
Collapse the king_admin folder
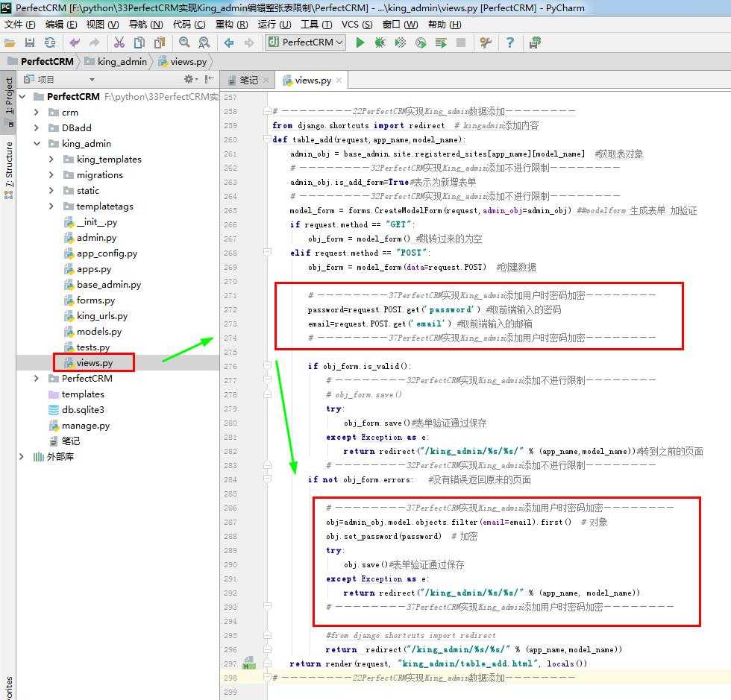(x=37, y=144)
